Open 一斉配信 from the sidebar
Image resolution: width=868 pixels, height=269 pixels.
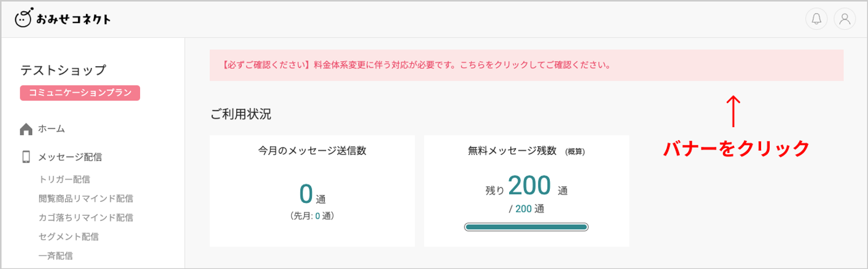(x=55, y=255)
